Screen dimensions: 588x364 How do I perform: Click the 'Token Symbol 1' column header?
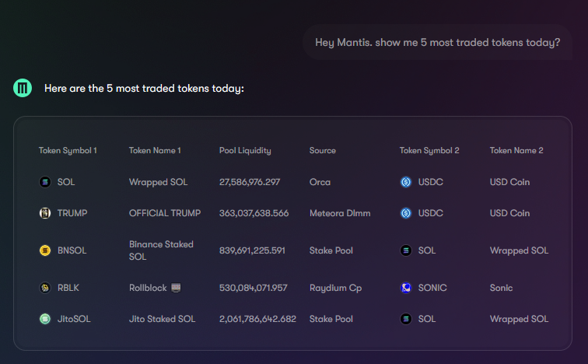[x=68, y=150]
